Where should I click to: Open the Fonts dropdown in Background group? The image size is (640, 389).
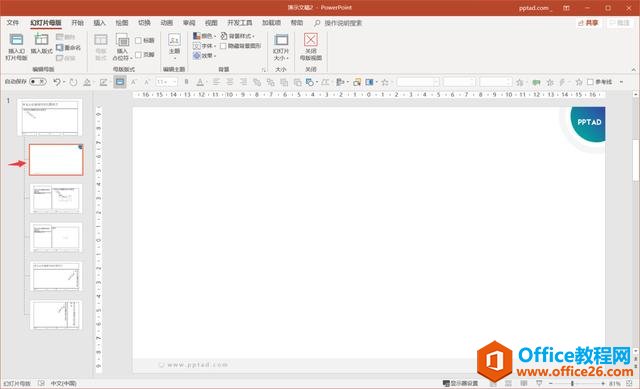[x=204, y=46]
